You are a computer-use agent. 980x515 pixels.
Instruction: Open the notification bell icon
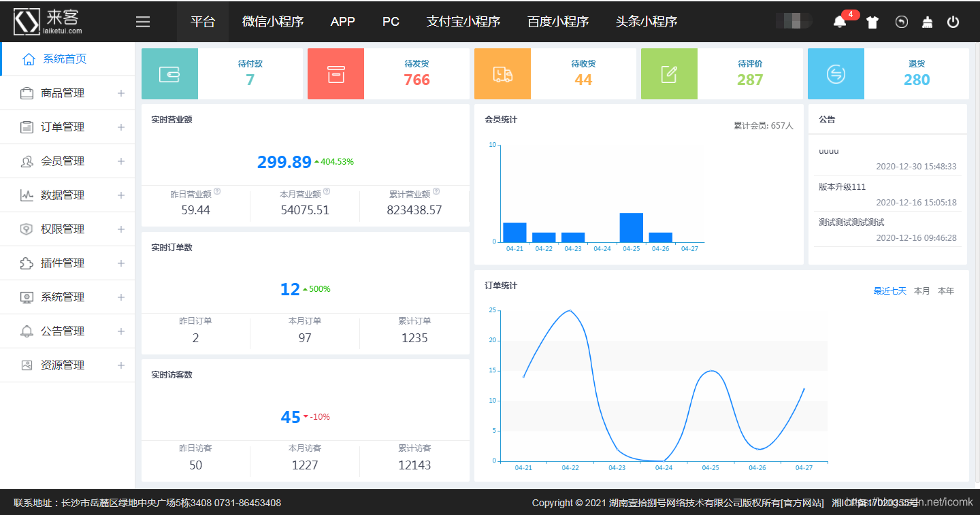840,22
